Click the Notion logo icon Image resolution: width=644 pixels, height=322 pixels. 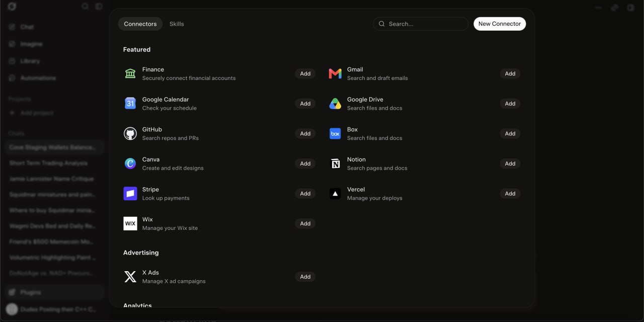(335, 164)
